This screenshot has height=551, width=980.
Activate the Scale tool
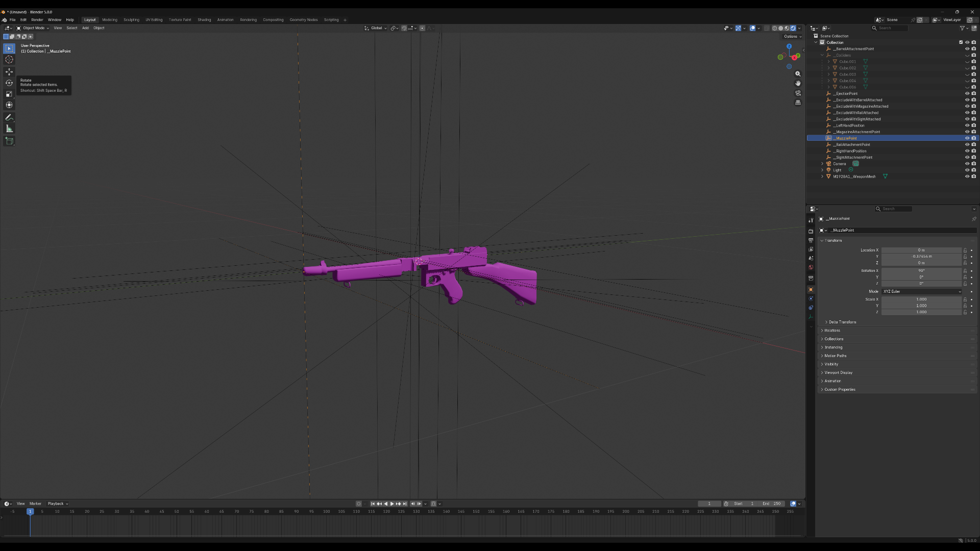pos(9,94)
